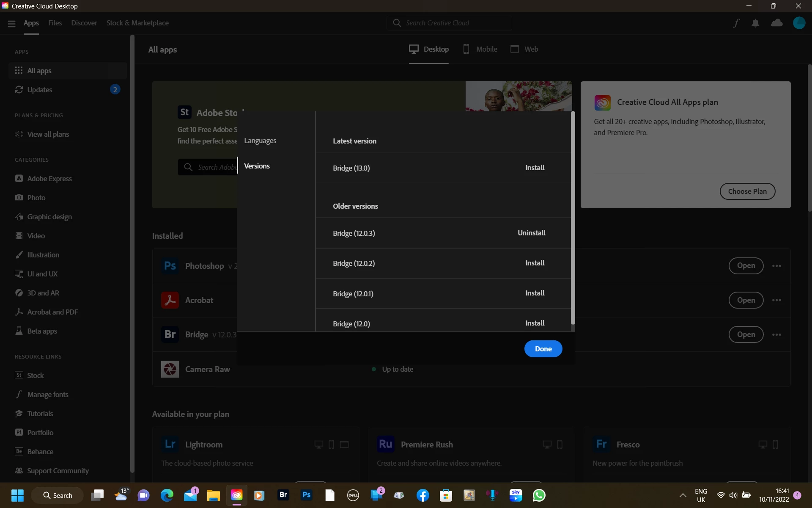
Task: Open the notifications bell
Action: pyautogui.click(x=755, y=23)
